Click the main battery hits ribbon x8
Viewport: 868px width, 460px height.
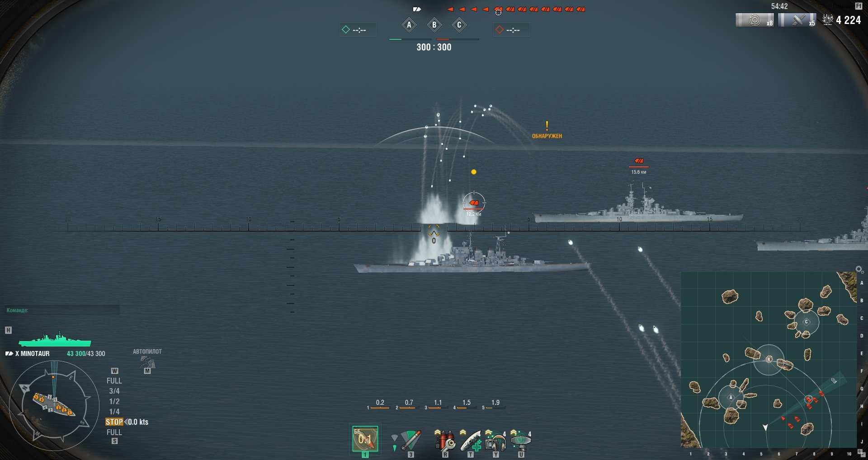click(x=755, y=20)
